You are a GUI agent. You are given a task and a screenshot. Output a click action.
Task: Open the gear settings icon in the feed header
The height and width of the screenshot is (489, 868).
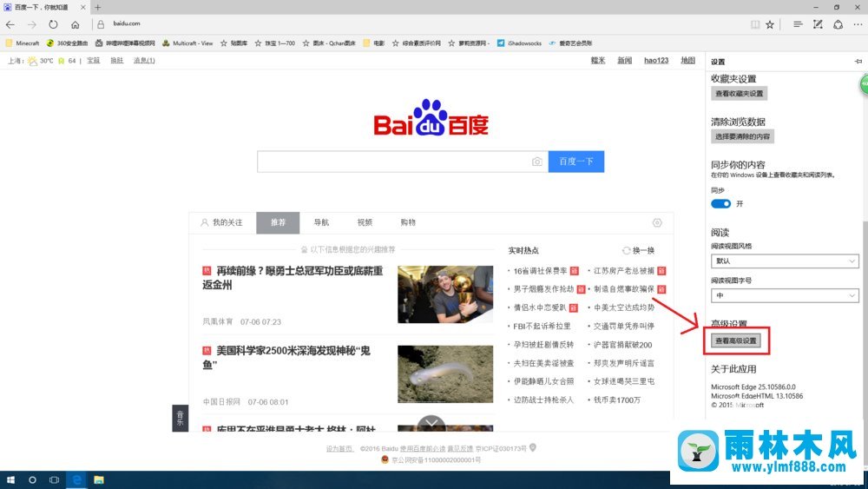point(657,222)
